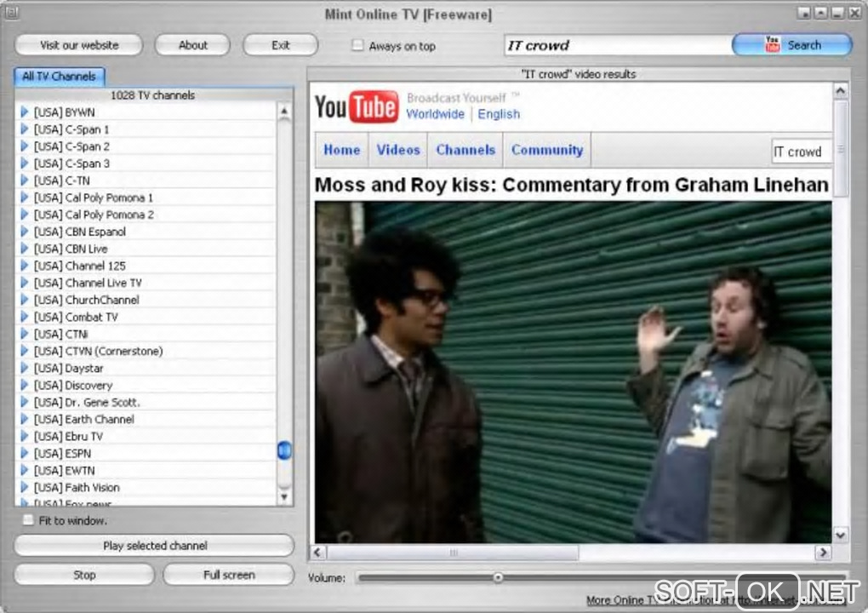Select the [USA] ESPN channel name
This screenshot has height=613, width=868.
[x=62, y=454]
